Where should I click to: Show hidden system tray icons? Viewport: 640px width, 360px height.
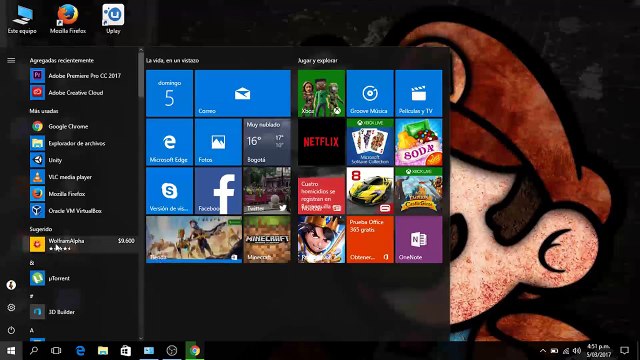tap(543, 351)
